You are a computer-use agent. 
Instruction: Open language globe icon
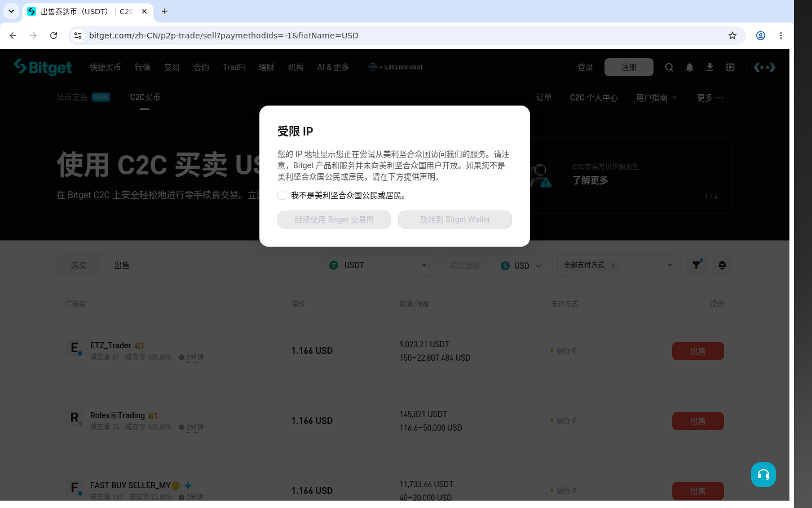[x=730, y=67]
